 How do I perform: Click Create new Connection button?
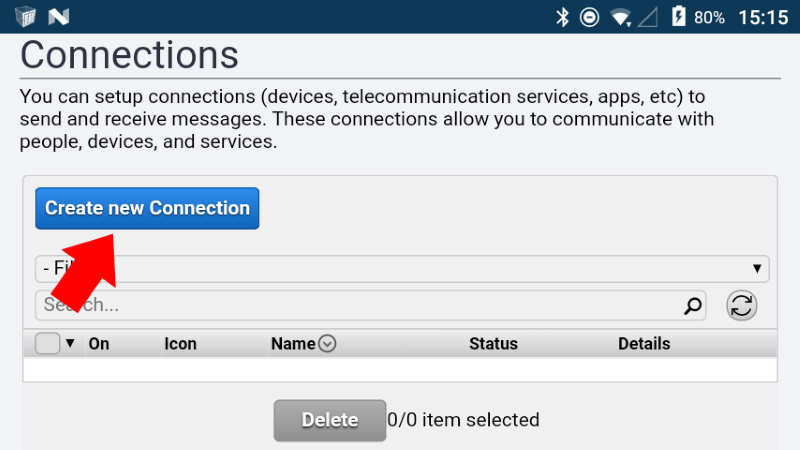(147, 208)
